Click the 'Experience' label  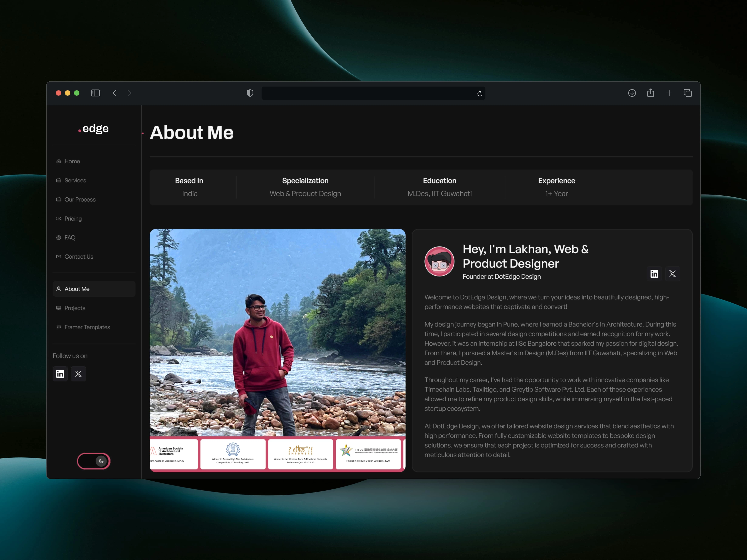click(557, 181)
